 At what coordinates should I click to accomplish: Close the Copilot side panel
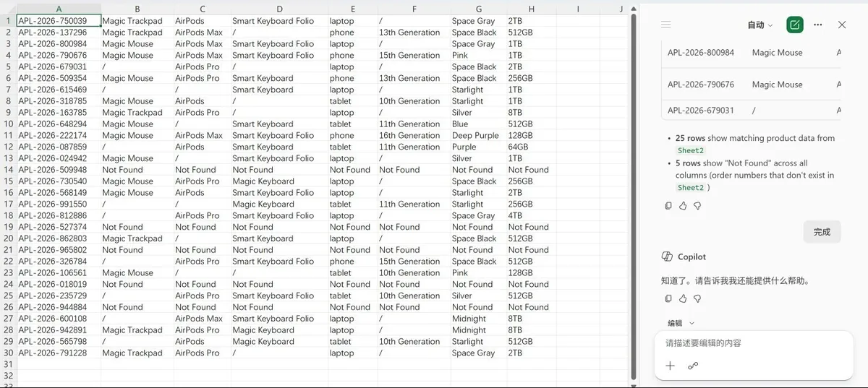[x=842, y=25]
